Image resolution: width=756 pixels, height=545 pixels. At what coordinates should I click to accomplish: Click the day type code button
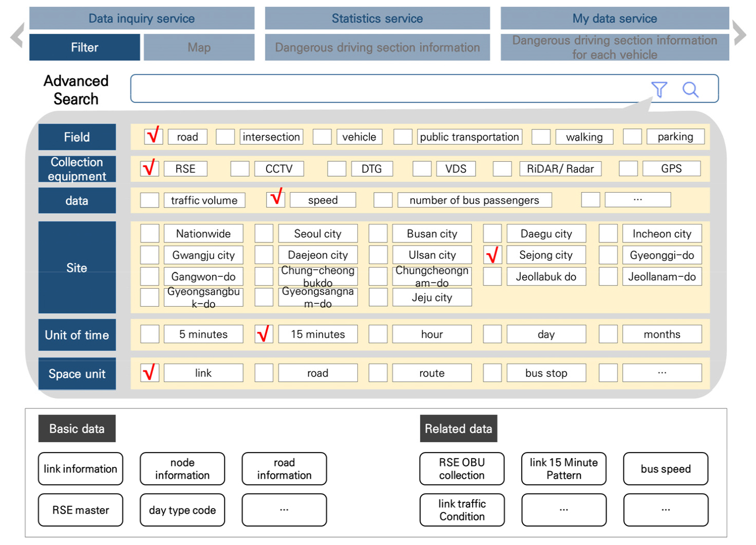click(182, 510)
